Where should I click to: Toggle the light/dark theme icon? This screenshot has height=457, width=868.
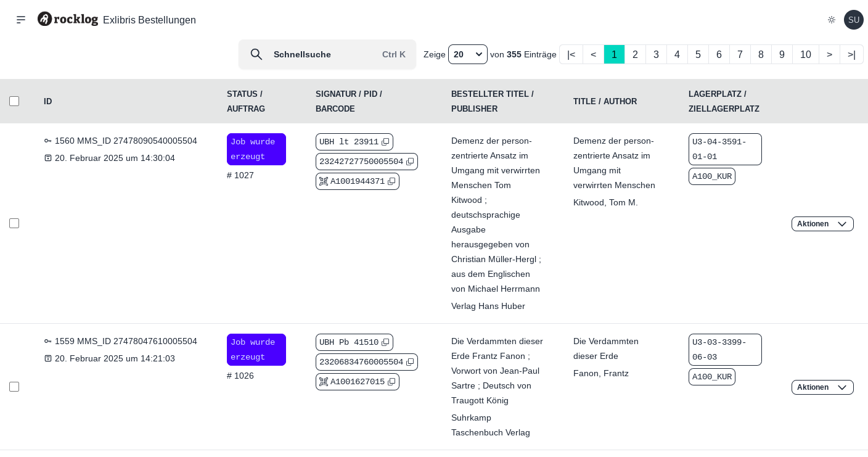tap(832, 20)
